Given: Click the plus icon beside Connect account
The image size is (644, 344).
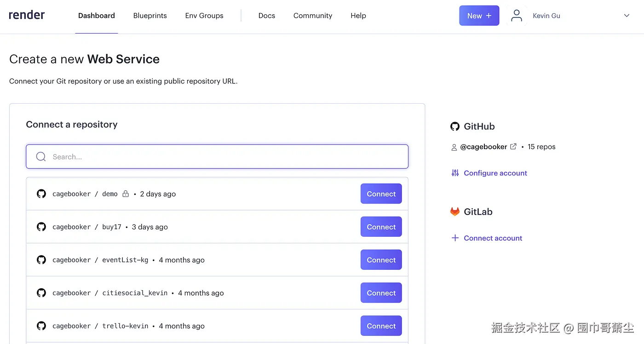Looking at the screenshot, I should coord(455,238).
